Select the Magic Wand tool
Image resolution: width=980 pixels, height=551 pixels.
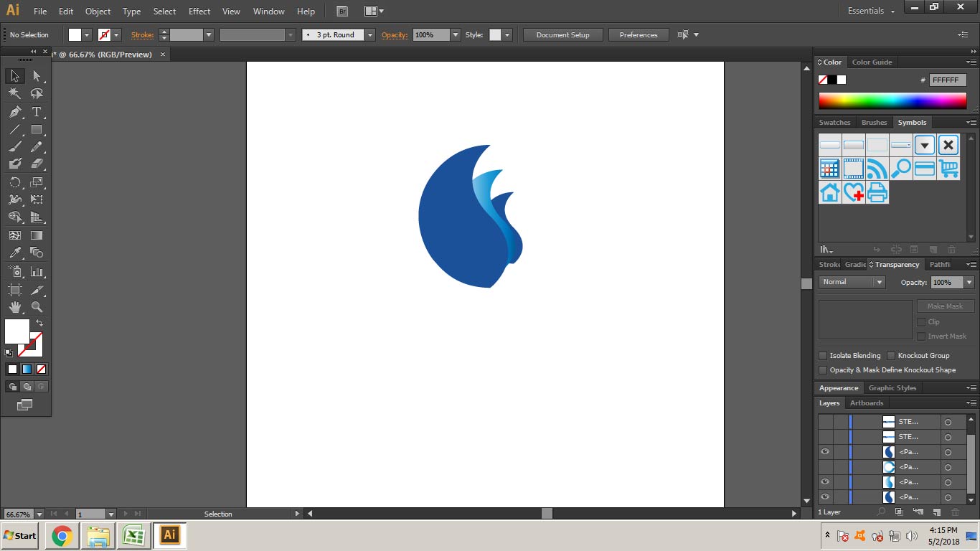click(x=14, y=94)
